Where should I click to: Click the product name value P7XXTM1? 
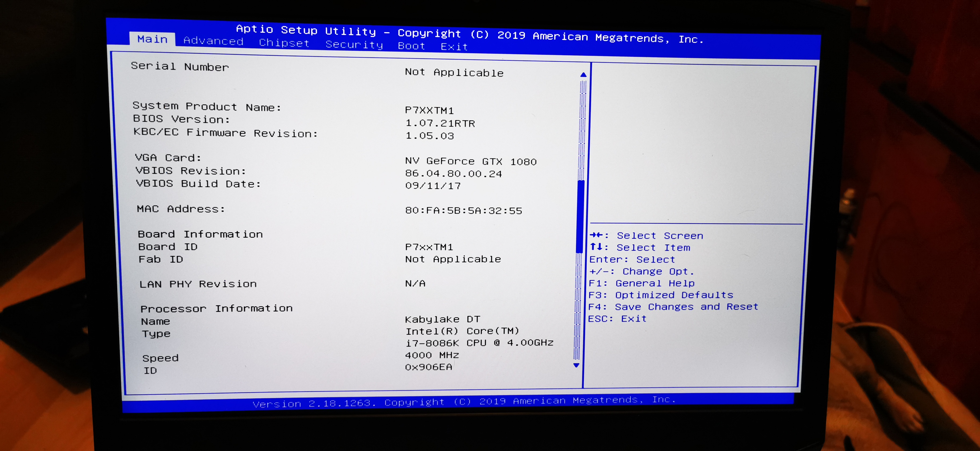coord(430,110)
